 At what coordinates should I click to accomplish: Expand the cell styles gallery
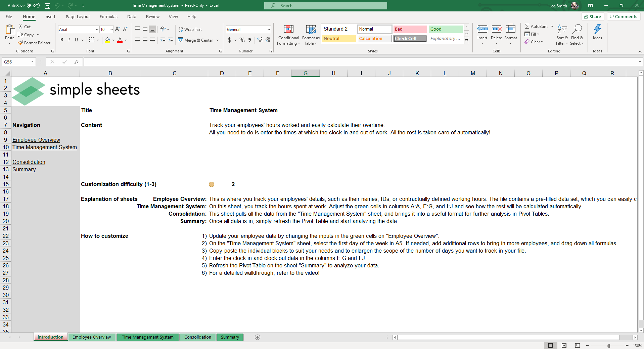tap(467, 40)
